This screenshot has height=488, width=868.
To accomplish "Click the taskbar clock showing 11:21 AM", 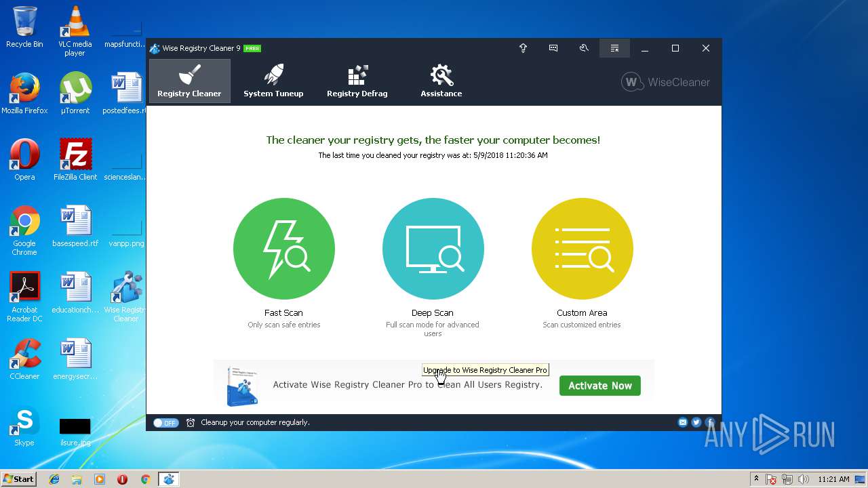I will (x=833, y=479).
